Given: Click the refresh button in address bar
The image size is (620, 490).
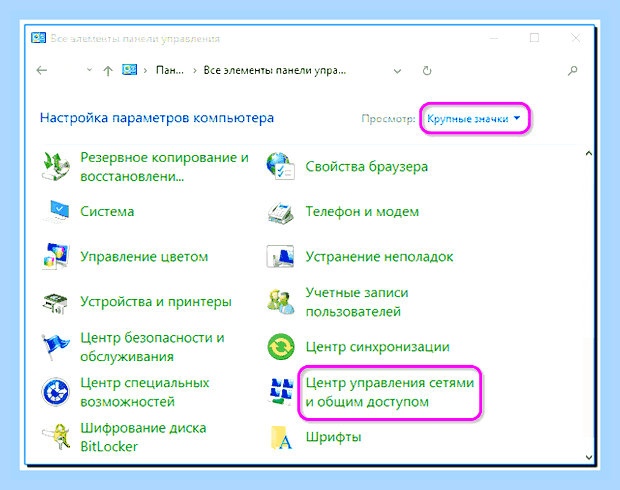Looking at the screenshot, I should (427, 71).
